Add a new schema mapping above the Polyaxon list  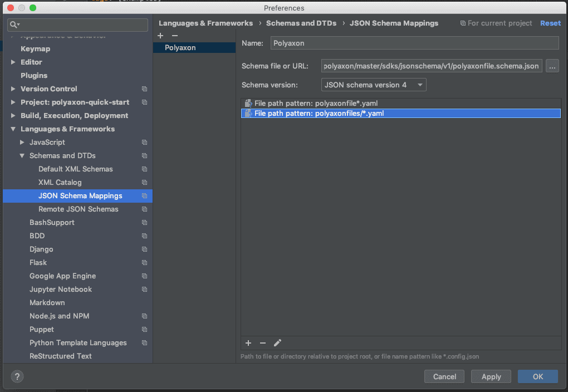[160, 36]
